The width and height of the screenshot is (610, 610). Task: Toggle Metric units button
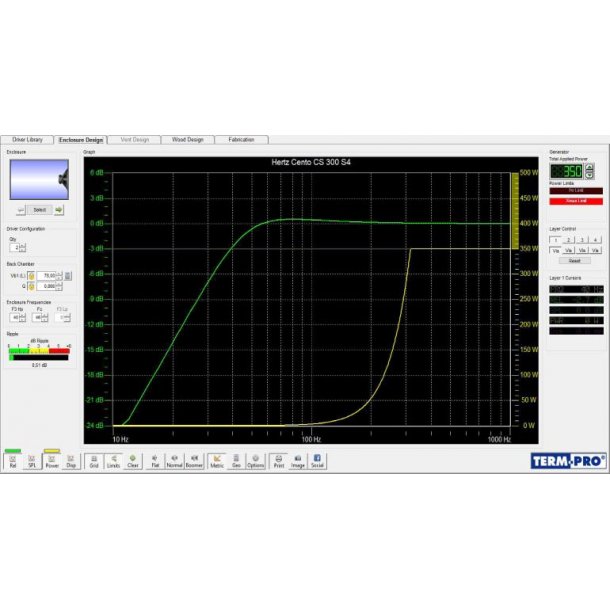[x=217, y=461]
